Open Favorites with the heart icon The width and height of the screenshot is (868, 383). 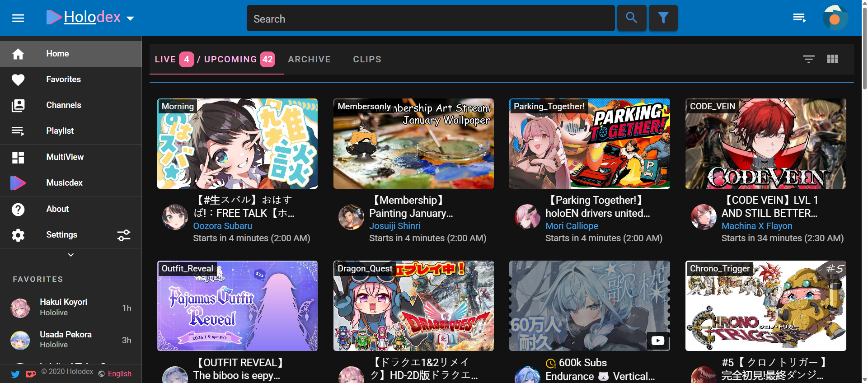coord(71,79)
